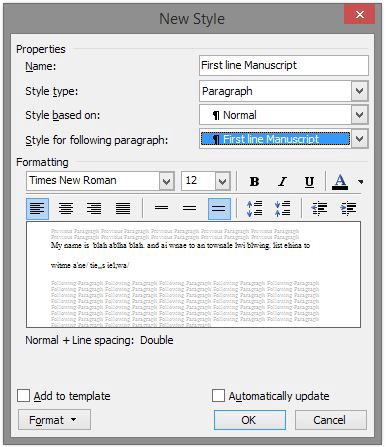Set single line spacing icon
Screen dimensions: 387x447
click(161, 209)
